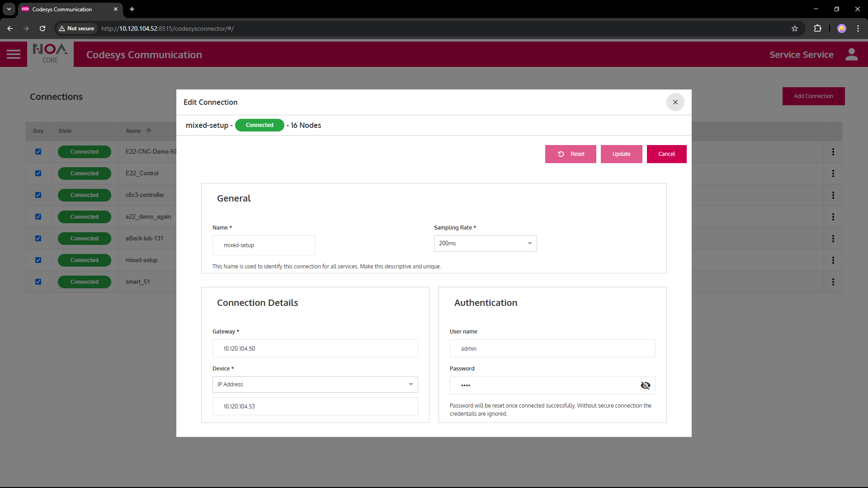Open the browser extensions puzzle icon
The height and width of the screenshot is (488, 868).
click(817, 28)
